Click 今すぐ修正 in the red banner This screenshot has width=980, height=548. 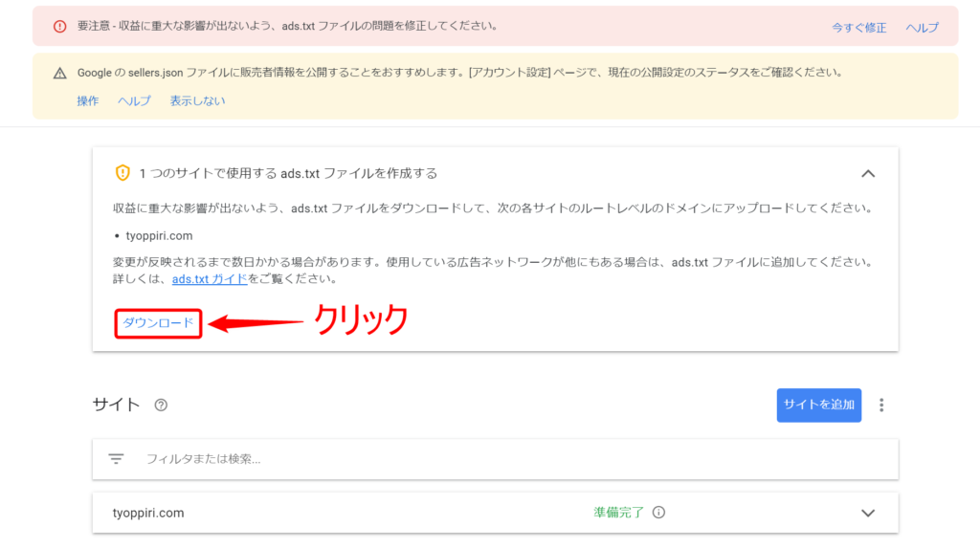(858, 28)
